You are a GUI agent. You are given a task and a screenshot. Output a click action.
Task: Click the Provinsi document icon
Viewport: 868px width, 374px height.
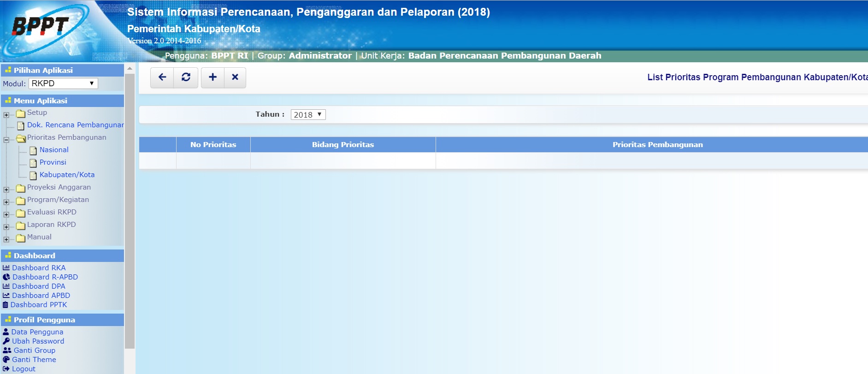coord(33,163)
